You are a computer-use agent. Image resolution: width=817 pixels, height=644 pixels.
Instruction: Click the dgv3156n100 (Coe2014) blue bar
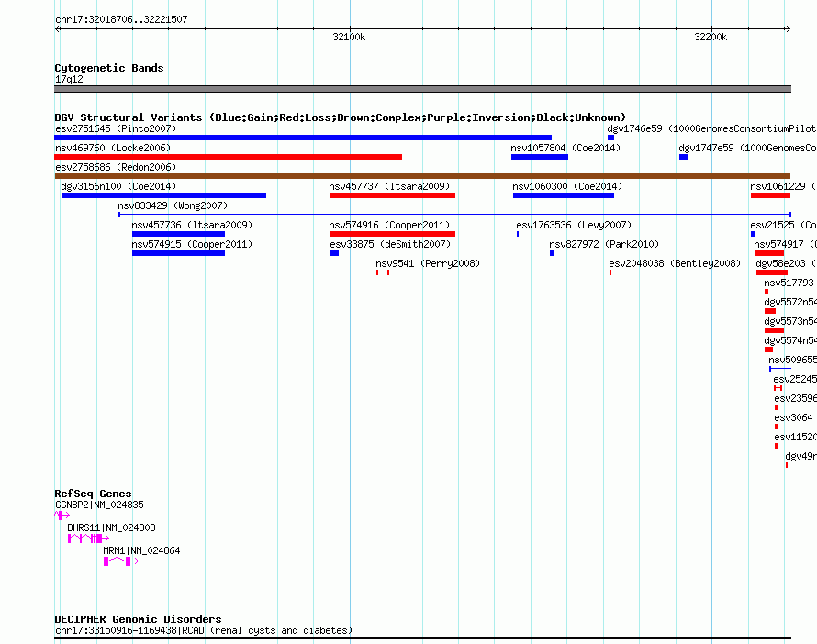(163, 195)
